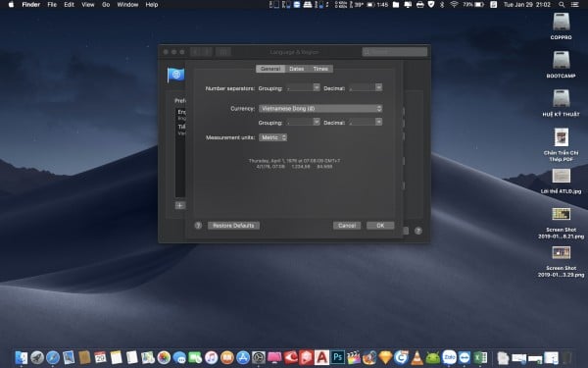This screenshot has width=588, height=368.
Task: Click the Cancel button
Action: coord(347,226)
